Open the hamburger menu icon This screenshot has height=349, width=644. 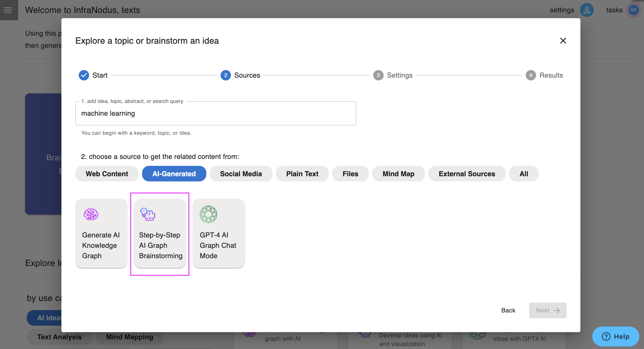[x=8, y=10]
